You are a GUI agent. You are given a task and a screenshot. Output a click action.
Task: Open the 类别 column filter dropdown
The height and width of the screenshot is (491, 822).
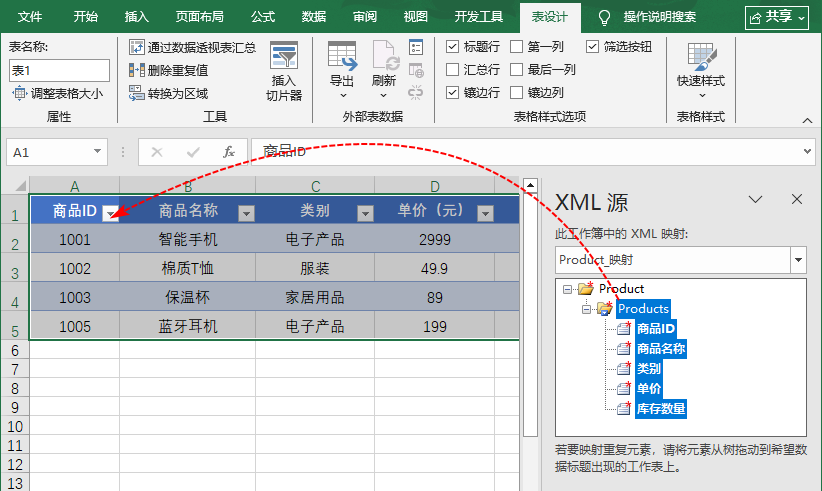pyautogui.click(x=365, y=213)
